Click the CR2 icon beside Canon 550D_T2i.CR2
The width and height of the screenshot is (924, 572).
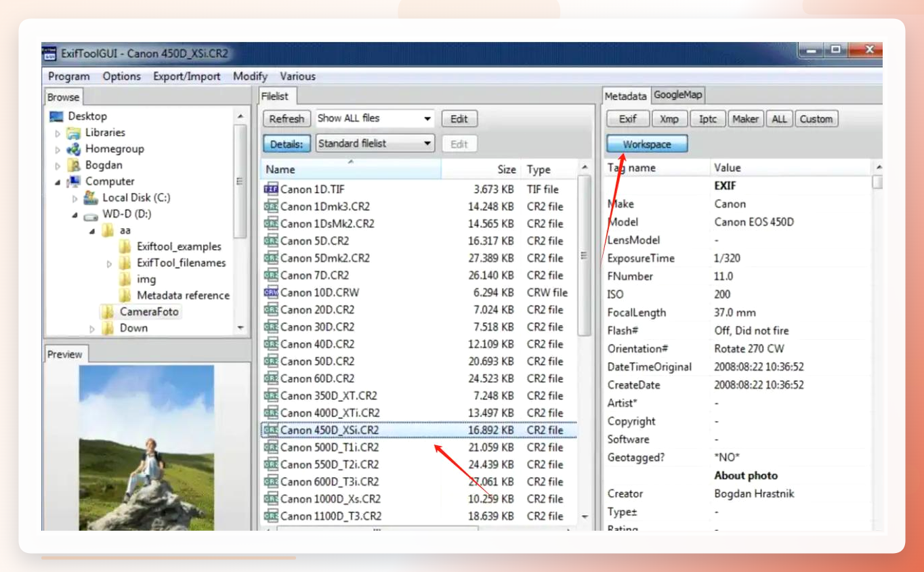coord(271,465)
